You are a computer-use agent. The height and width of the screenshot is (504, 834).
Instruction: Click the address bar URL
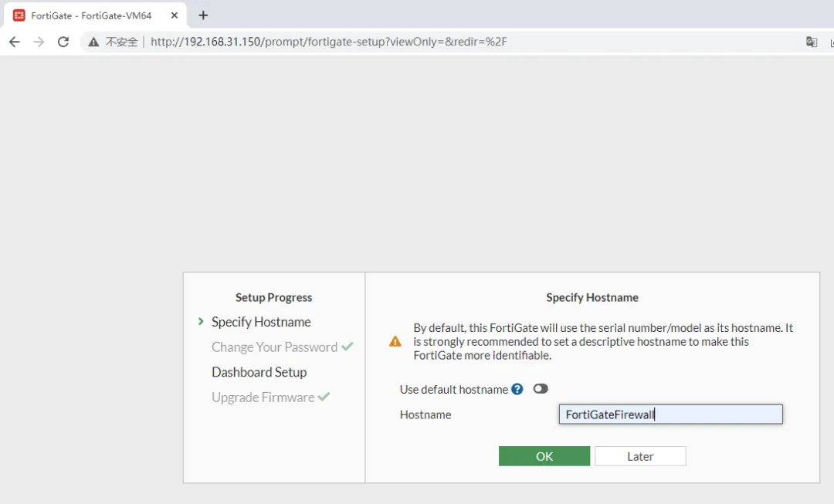tap(328, 42)
